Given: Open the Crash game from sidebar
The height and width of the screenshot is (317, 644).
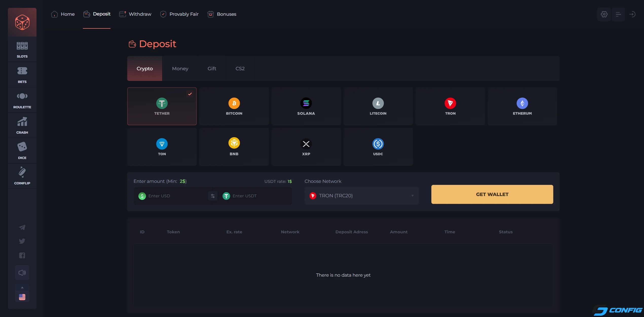Looking at the screenshot, I should (x=22, y=125).
